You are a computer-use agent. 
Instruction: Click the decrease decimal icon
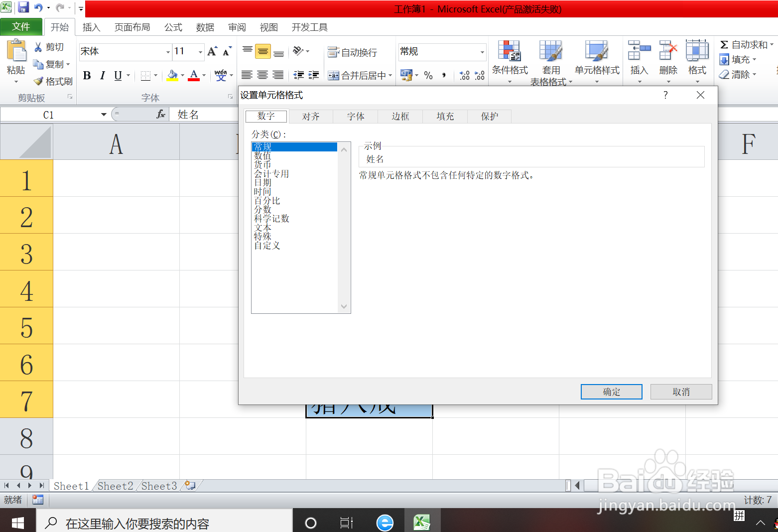pos(480,75)
